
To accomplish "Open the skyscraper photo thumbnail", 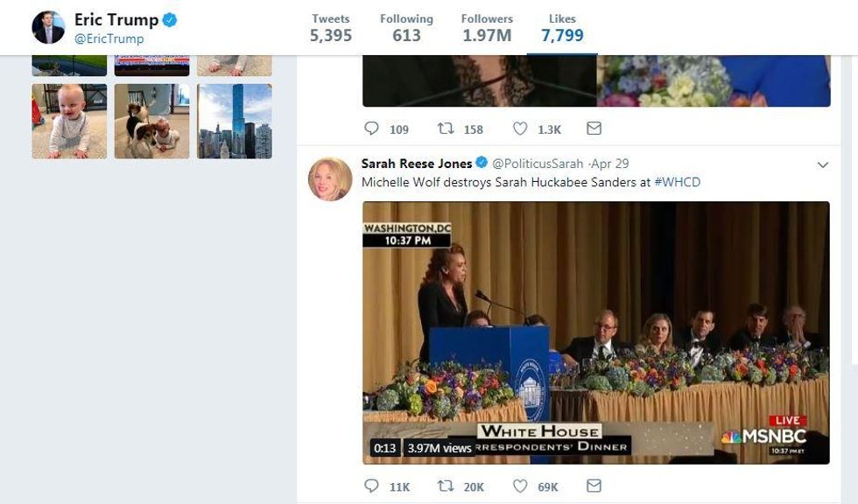I will (235, 121).
